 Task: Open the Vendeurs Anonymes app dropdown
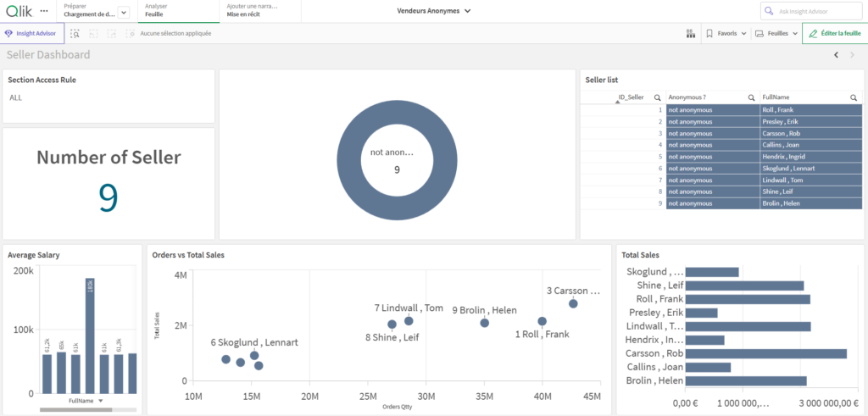(x=434, y=11)
